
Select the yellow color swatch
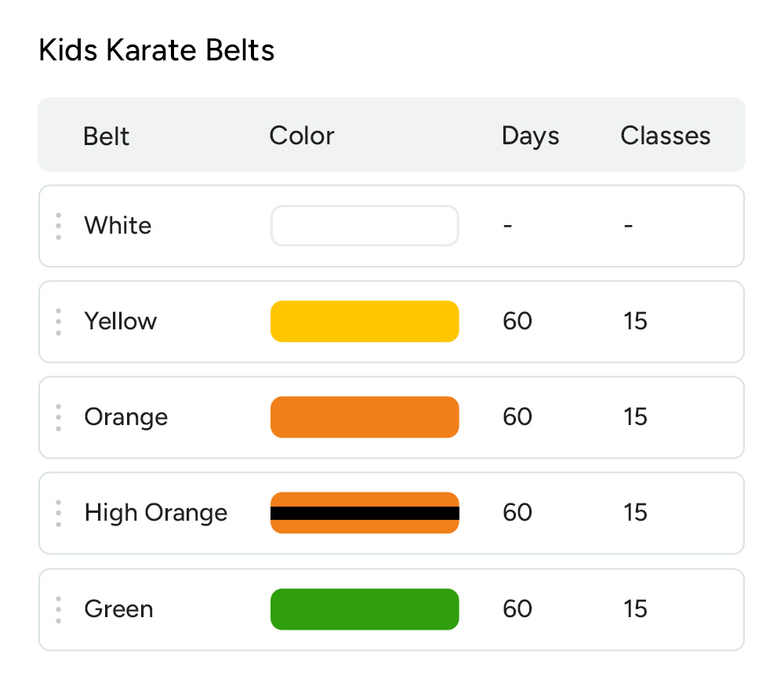coord(365,322)
